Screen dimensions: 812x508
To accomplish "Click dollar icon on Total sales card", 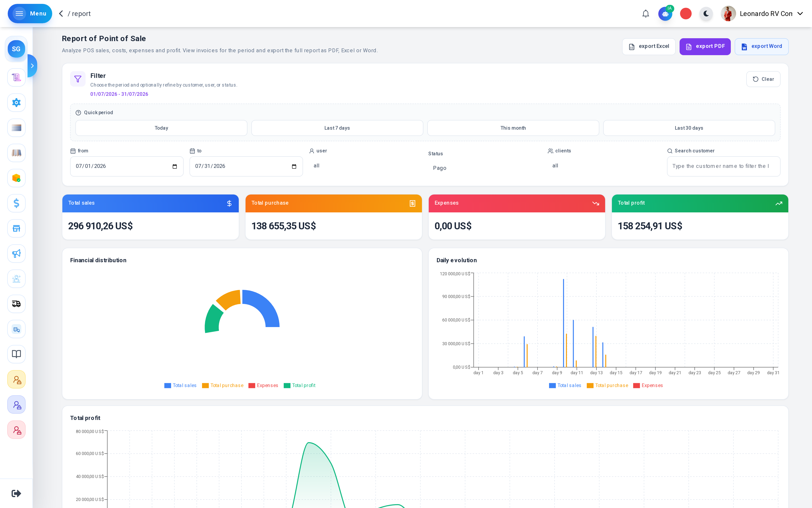I will 229,203.
